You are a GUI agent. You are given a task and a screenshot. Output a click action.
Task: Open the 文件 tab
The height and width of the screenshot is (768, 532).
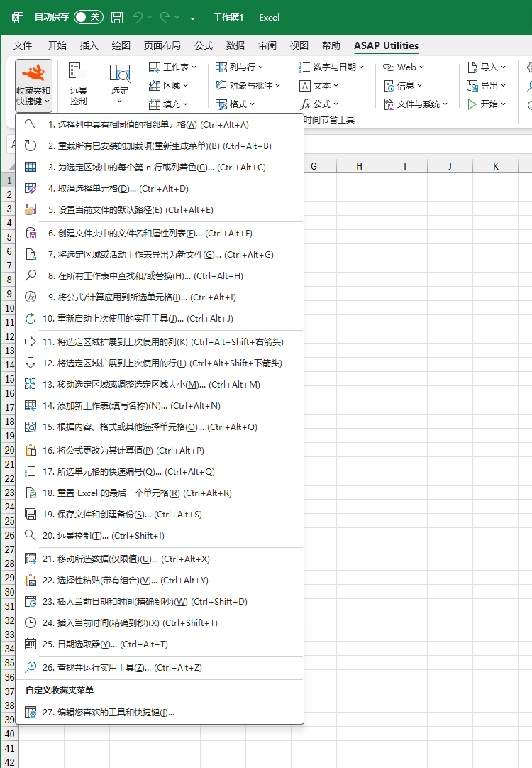click(23, 45)
